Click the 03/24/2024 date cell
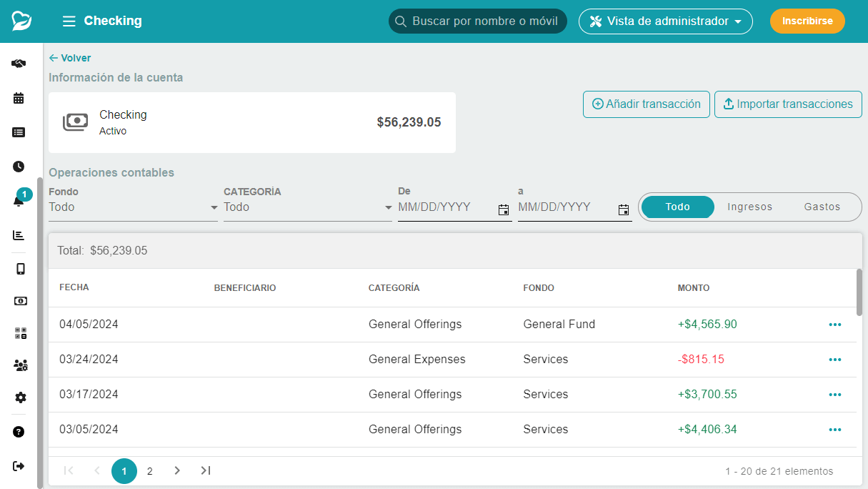Image resolution: width=868 pixels, height=489 pixels. [x=89, y=360]
